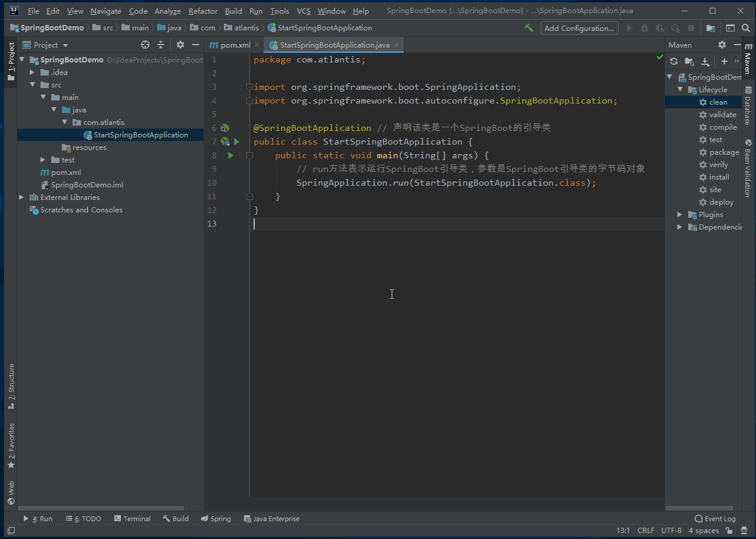Select pom.xml in project tree
This screenshot has height=539, width=756.
click(60, 173)
